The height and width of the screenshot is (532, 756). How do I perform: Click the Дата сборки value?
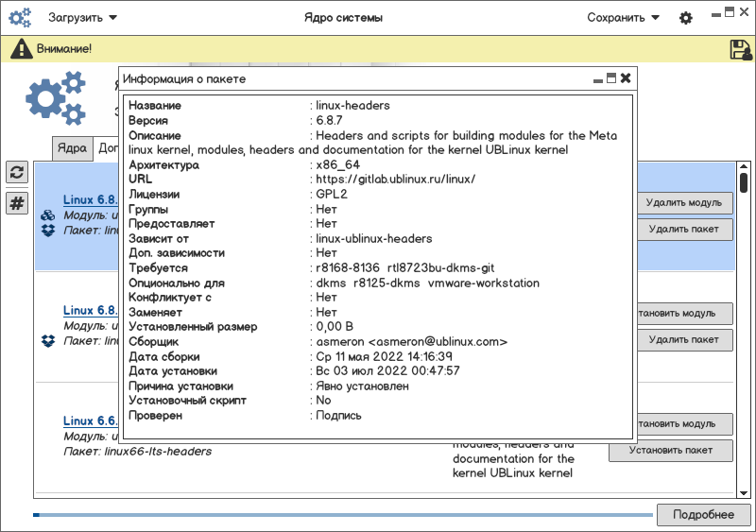pos(384,357)
